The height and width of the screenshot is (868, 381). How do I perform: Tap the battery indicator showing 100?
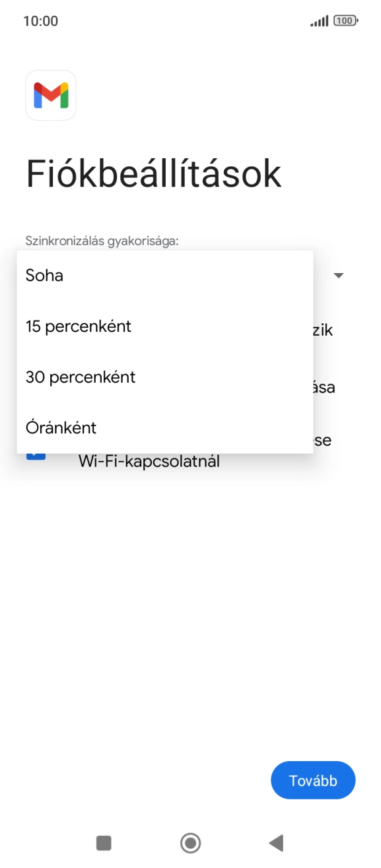(345, 20)
